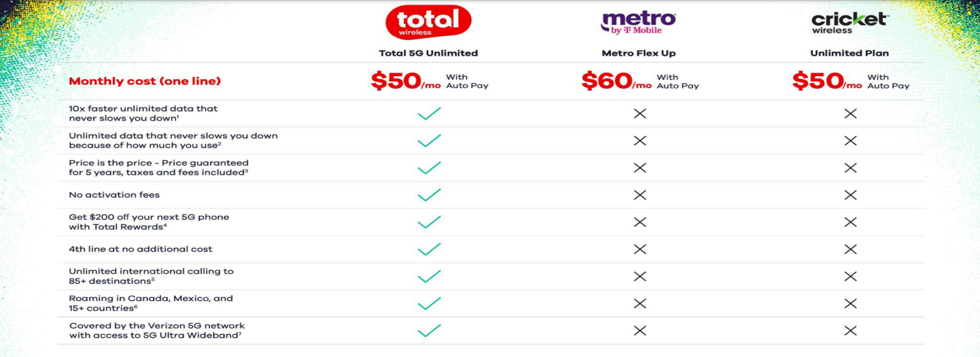Click Metro X for Price guaranteed row
The height and width of the screenshot is (357, 980).
(x=640, y=168)
